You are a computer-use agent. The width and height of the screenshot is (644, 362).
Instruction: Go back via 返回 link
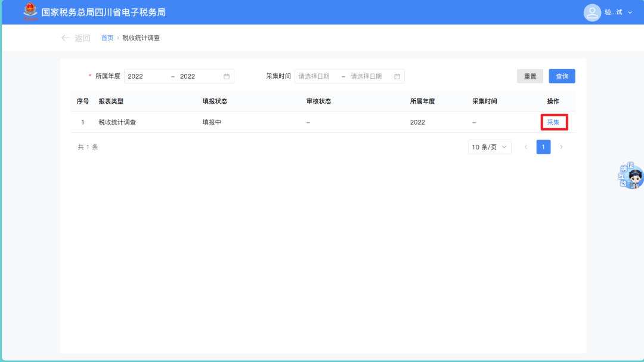(x=82, y=38)
